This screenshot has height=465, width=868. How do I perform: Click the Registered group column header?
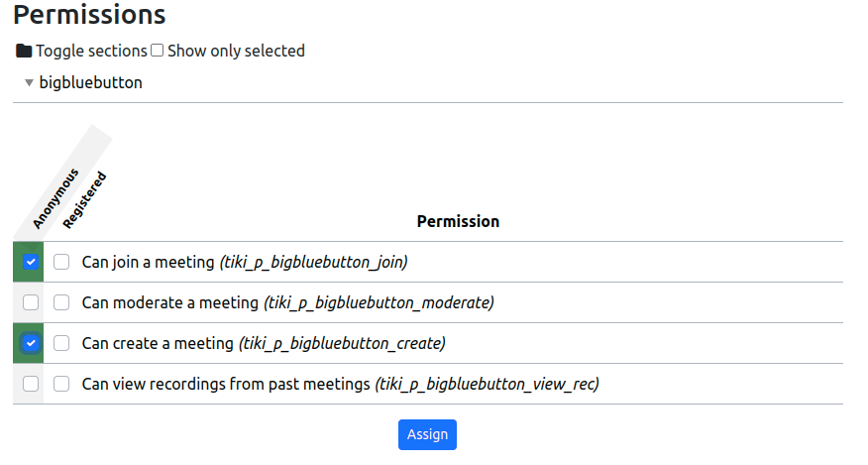pyautogui.click(x=84, y=200)
